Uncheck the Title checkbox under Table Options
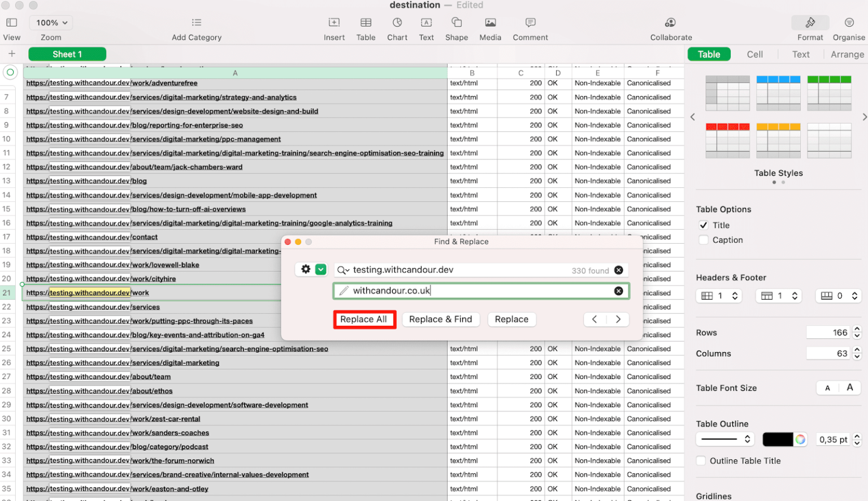Screen dimensions: 868x501 pyautogui.click(x=704, y=224)
